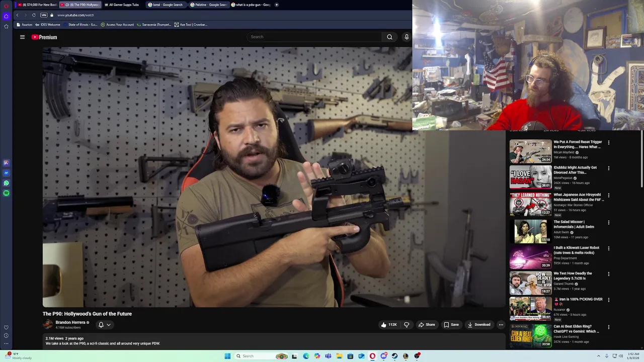Open options menu for Forced Reset Trigger video
The width and height of the screenshot is (644, 362).
point(609,143)
